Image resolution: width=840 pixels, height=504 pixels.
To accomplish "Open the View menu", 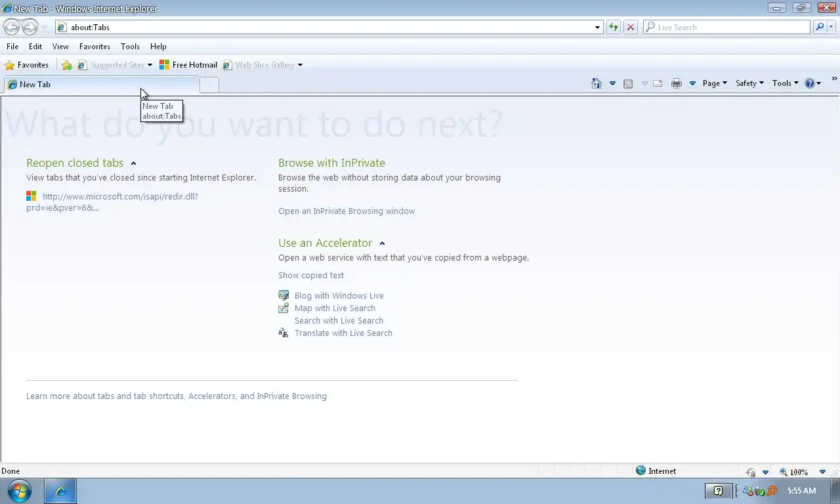I will click(x=60, y=47).
